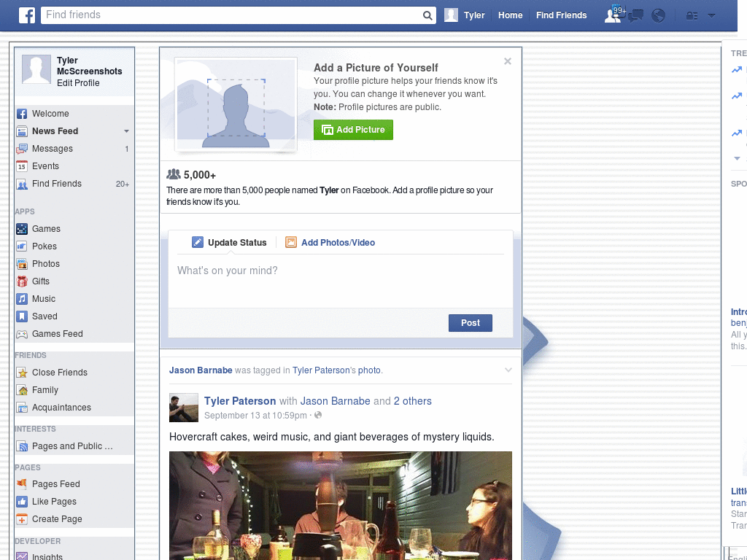747x560 pixels.
Task: Switch to Add Photos/Video tab
Action: click(x=330, y=242)
